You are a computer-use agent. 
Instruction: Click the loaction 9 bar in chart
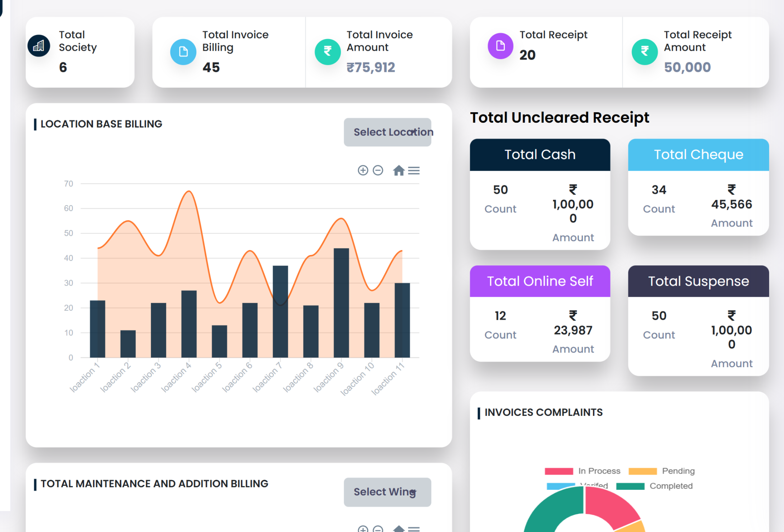[341, 302]
